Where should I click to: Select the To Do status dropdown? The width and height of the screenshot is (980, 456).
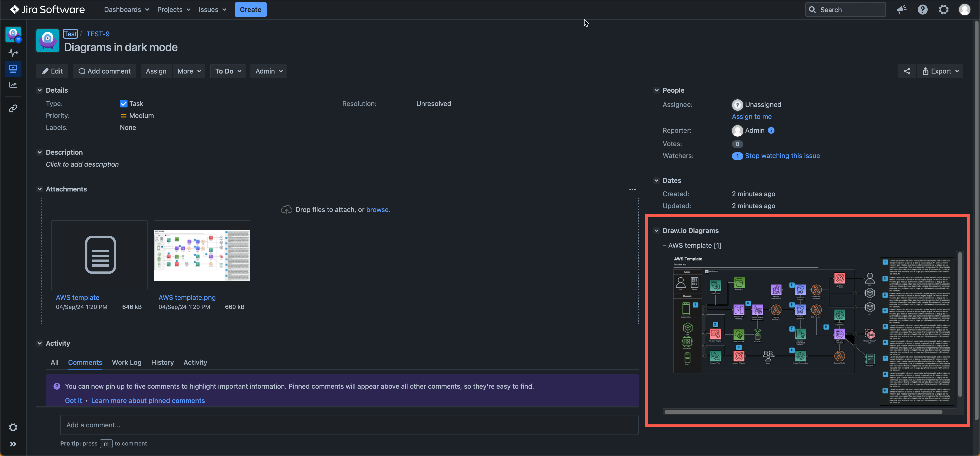tap(228, 71)
